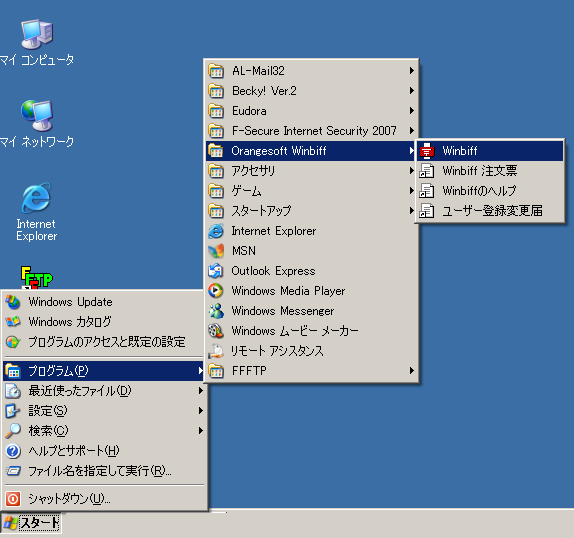This screenshot has width=574, height=538.
Task: Click the プログラムのアクセスと既定の設定 icon
Action: (x=13, y=342)
